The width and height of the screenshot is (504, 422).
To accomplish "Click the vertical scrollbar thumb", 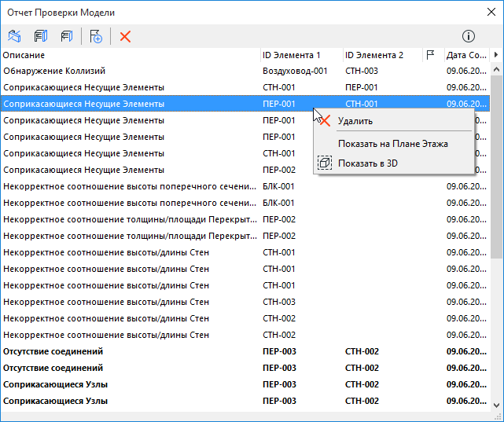I will click(496, 167).
